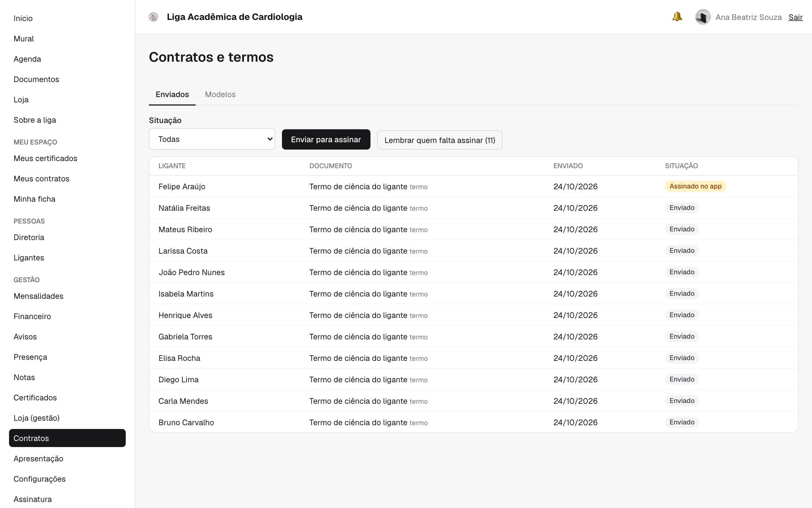Click the Sair link

tap(795, 17)
